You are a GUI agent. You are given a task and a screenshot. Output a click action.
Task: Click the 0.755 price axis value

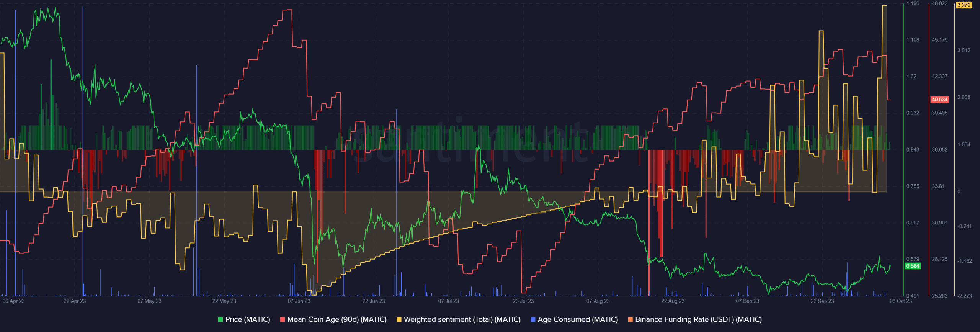click(x=913, y=186)
